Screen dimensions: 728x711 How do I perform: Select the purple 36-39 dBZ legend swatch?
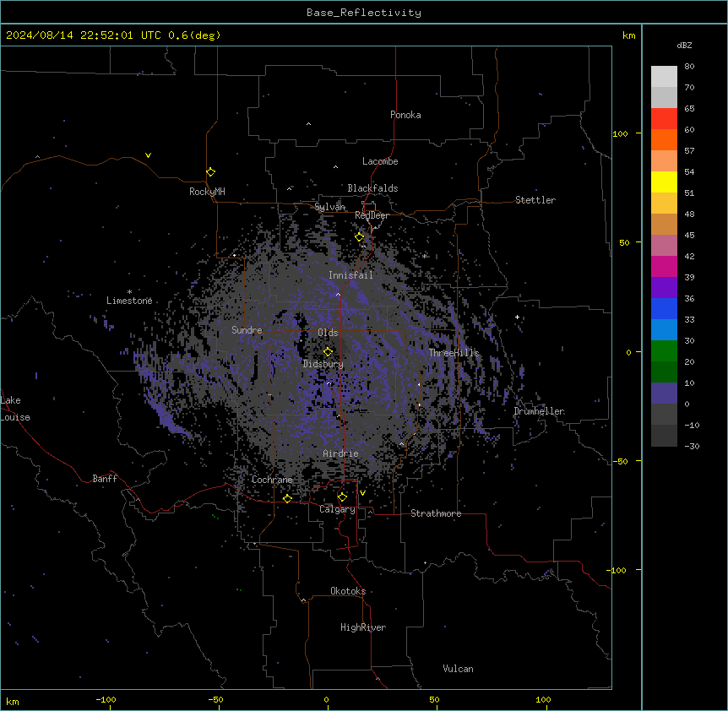(664, 288)
